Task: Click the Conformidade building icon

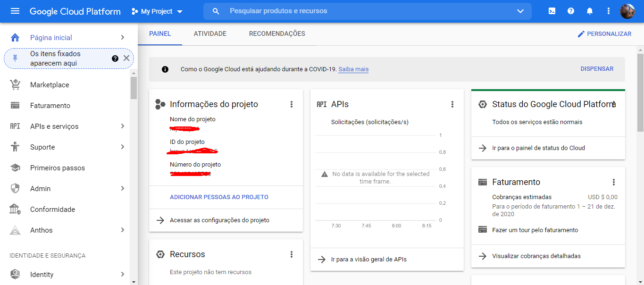Action: pyautogui.click(x=15, y=209)
